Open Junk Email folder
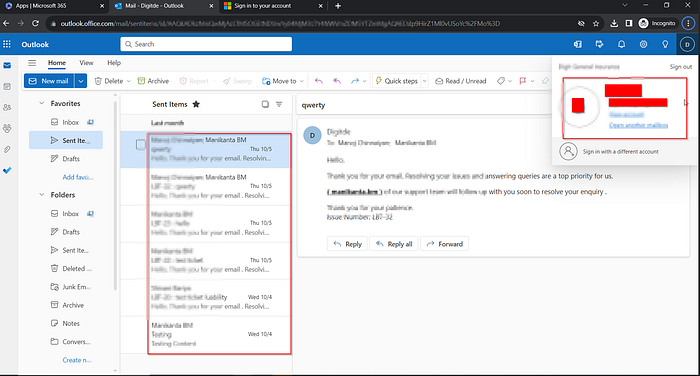Screen dimensions: 700x376 [66, 287]
